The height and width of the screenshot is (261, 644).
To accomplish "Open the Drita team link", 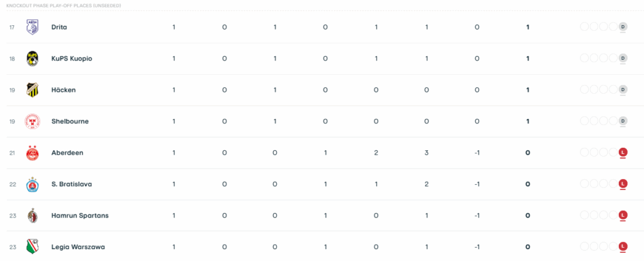I will pos(59,27).
